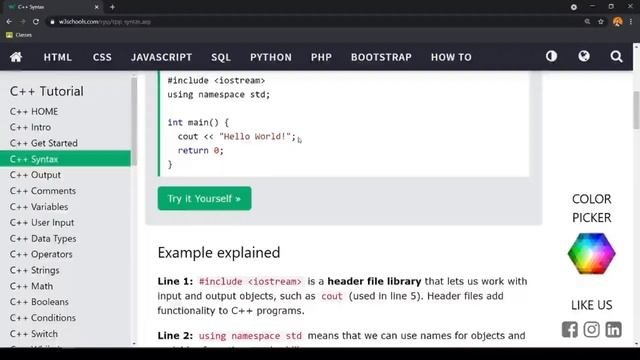
Task: Open the HTML tutorial menu item
Action: [x=58, y=57]
